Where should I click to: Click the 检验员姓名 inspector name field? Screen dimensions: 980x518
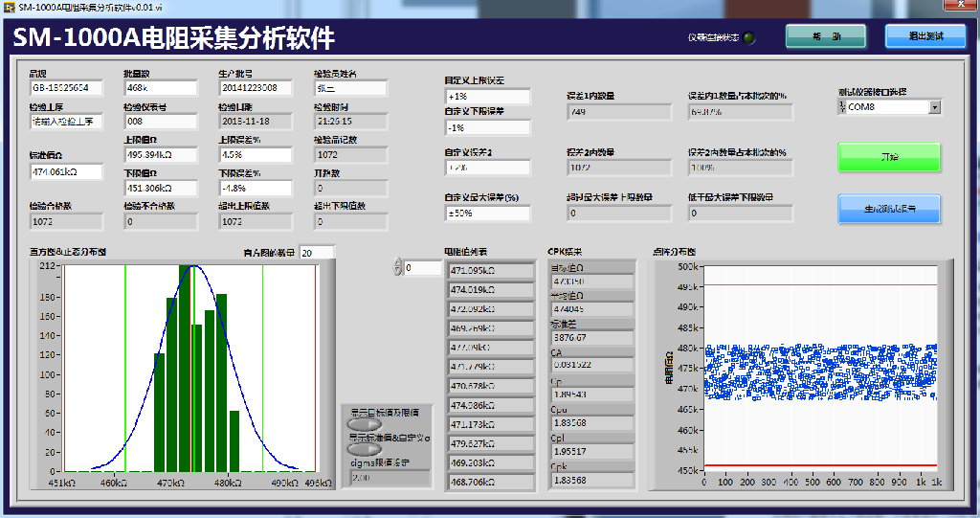click(x=349, y=88)
